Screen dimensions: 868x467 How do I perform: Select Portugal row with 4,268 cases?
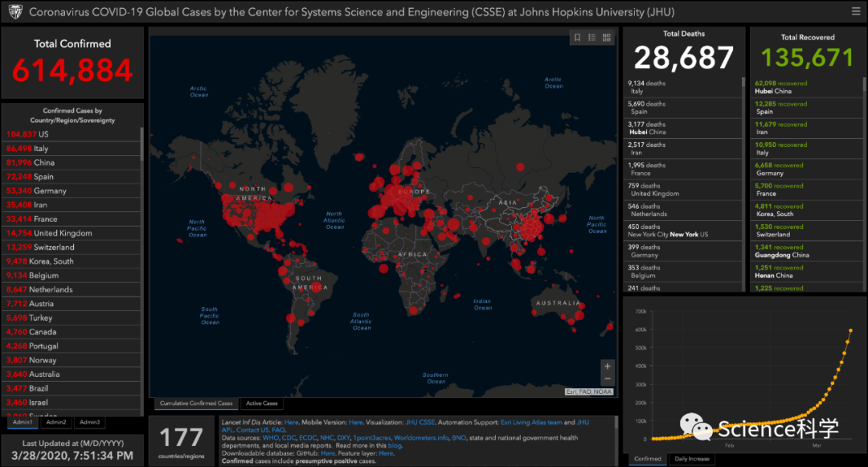72,346
